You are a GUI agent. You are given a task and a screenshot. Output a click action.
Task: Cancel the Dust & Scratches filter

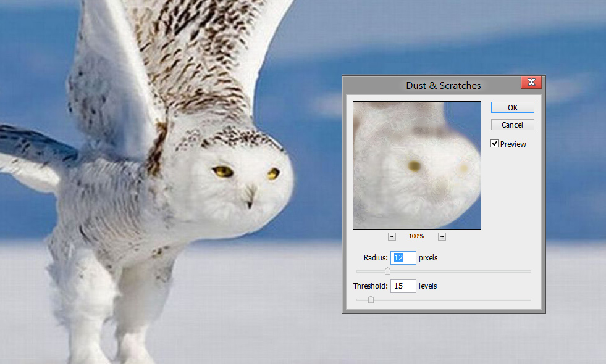coord(513,125)
